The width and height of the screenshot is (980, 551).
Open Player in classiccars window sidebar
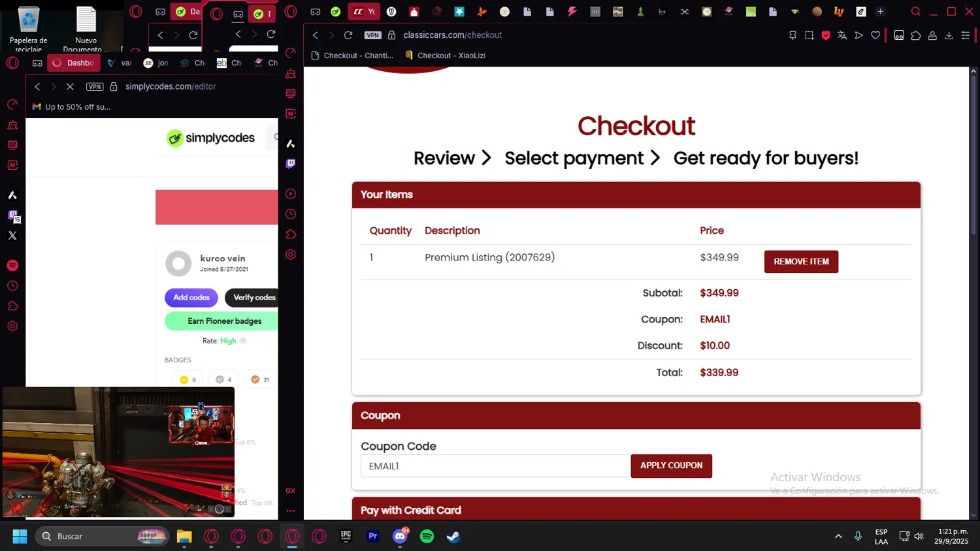(291, 194)
